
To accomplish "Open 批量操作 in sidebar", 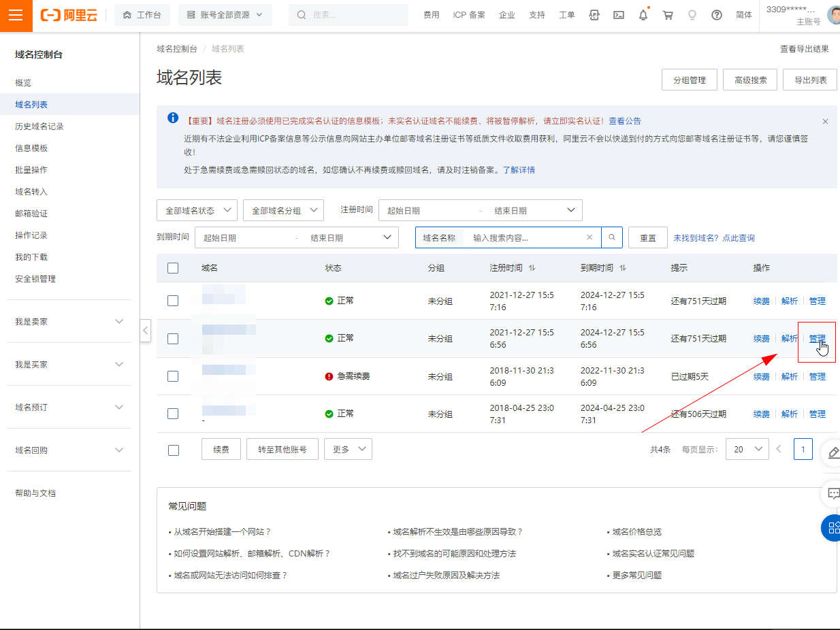I will [31, 169].
